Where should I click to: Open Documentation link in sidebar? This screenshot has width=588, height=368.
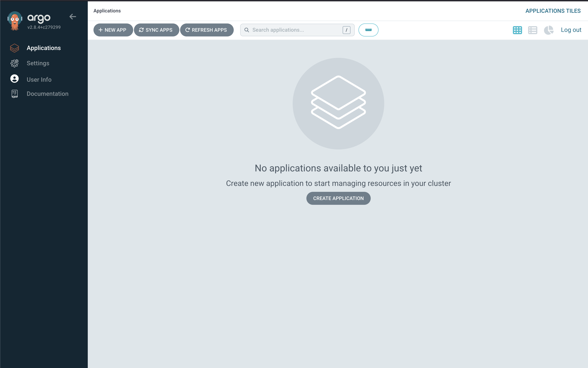(48, 94)
